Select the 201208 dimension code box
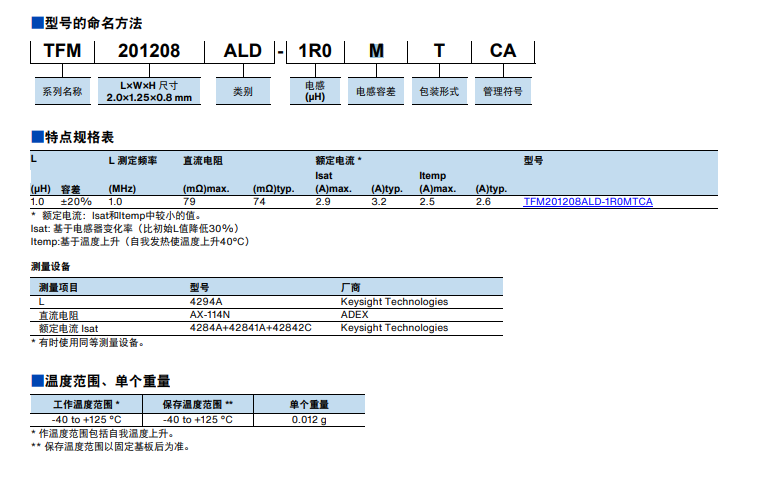 coord(148,51)
